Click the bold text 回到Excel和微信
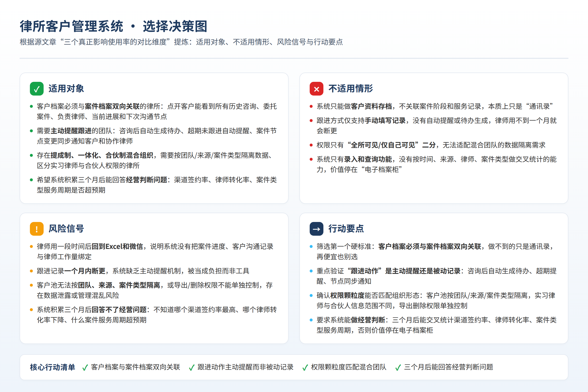 click(117, 246)
